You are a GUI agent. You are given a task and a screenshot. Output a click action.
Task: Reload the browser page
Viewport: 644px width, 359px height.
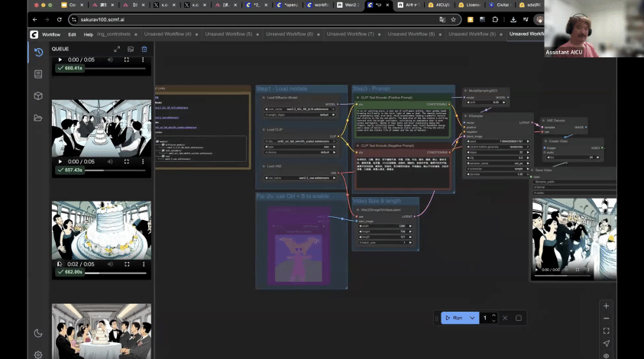[59, 19]
